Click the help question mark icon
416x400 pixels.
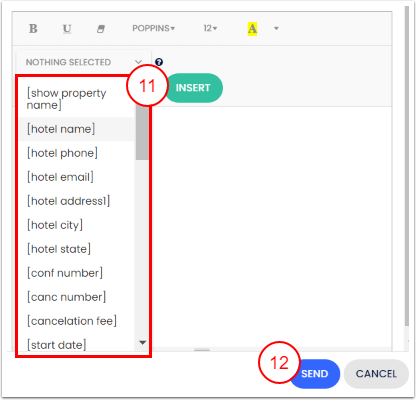[159, 62]
